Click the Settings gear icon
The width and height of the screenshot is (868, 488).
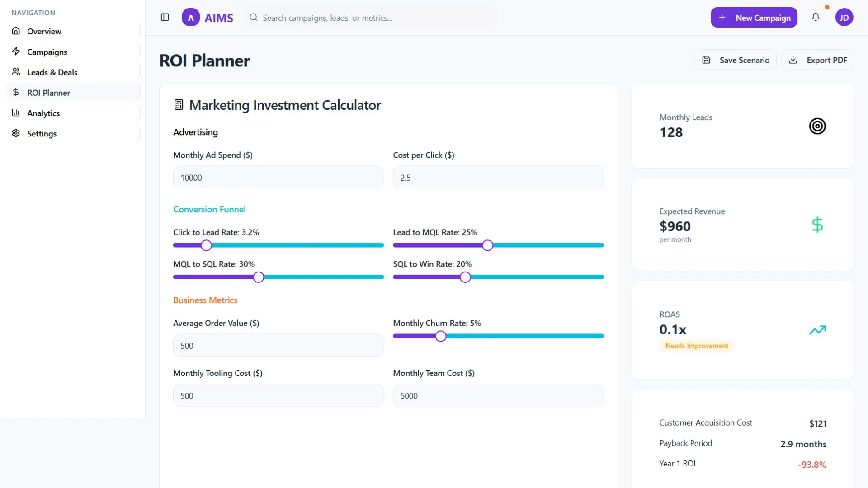[16, 133]
